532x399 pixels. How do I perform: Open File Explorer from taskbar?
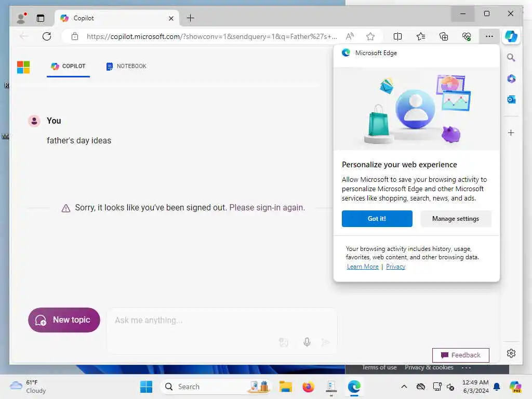coord(285,387)
